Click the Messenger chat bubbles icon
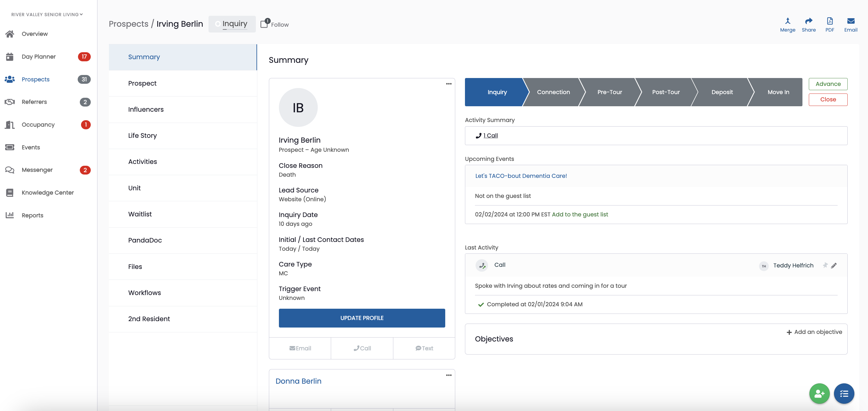This screenshot has height=411, width=868. pyautogui.click(x=10, y=170)
